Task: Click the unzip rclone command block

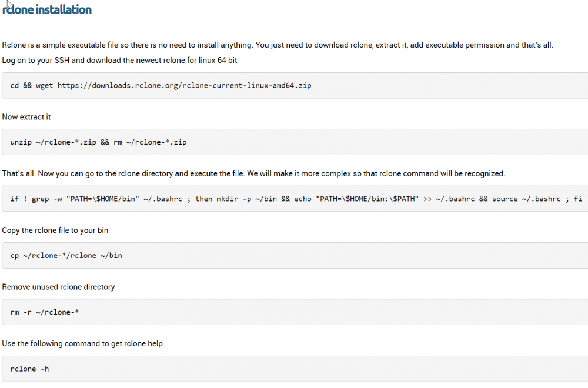Action: point(295,142)
